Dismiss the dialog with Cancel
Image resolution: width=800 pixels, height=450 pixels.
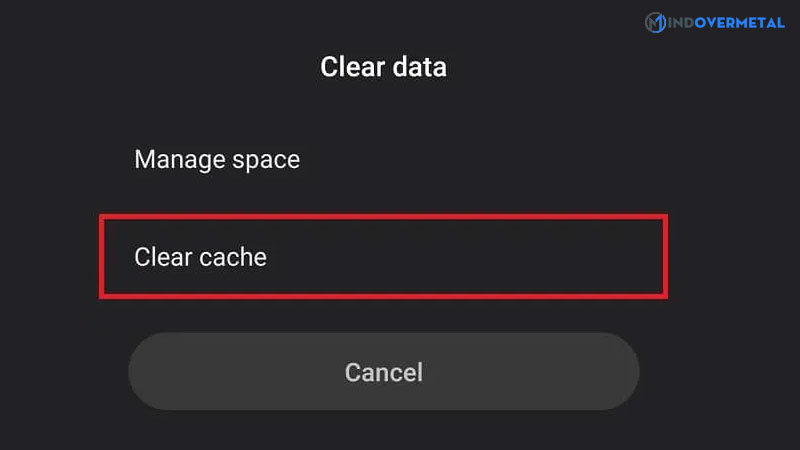[383, 372]
